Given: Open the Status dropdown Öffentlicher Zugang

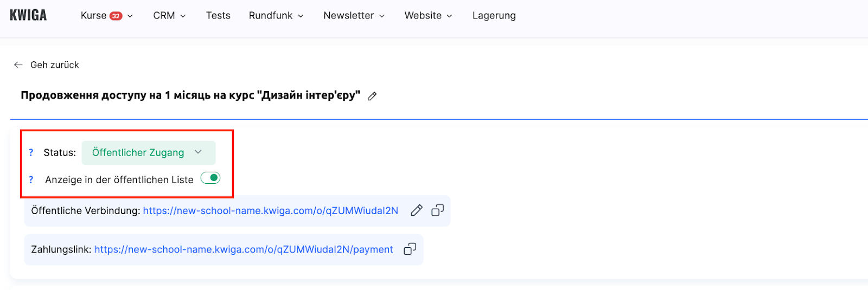Looking at the screenshot, I should [x=148, y=153].
